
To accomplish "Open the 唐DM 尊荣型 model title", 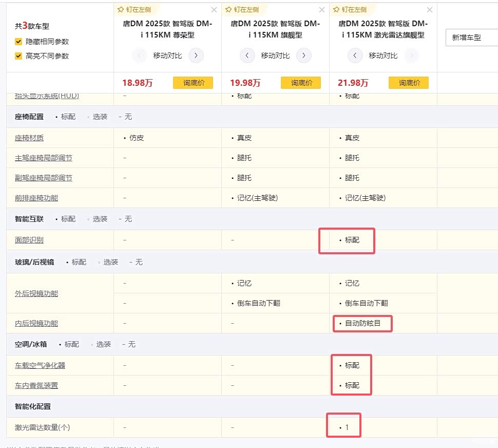I will click(167, 29).
